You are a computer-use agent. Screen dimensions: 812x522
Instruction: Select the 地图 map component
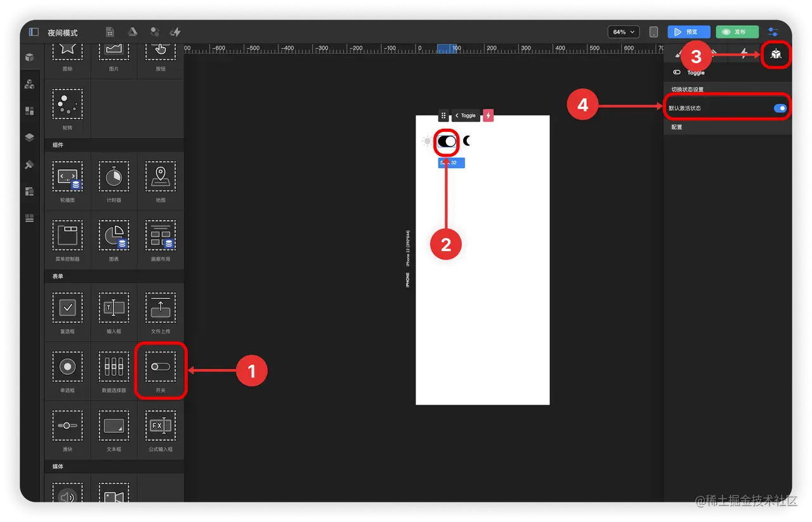click(160, 181)
